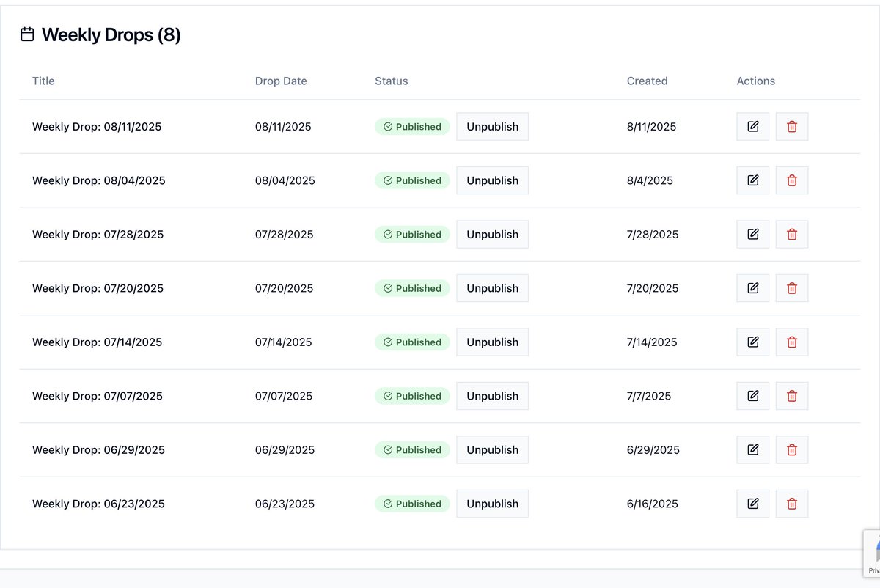
Task: Select the title 'Weekly Drop: 06/29/2025'
Action: [x=99, y=450]
